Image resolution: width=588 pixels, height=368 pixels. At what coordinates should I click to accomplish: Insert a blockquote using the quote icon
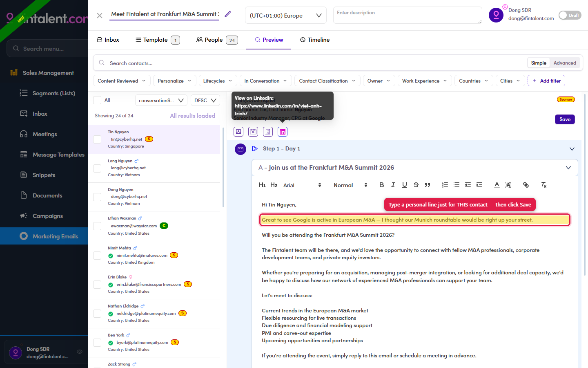pos(427,185)
